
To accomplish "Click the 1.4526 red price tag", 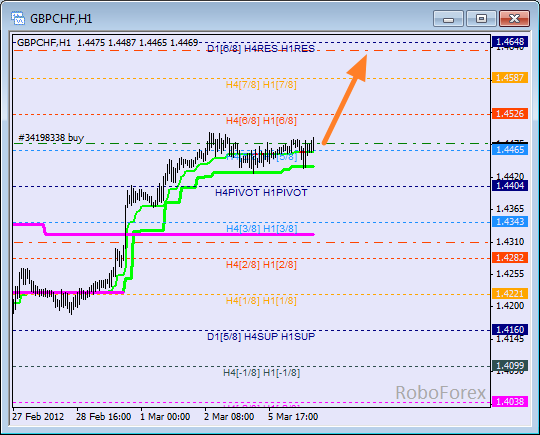I will [x=510, y=113].
